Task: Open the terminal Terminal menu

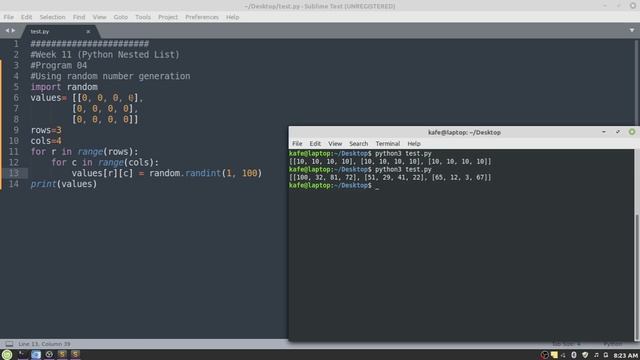Action: tap(388, 144)
